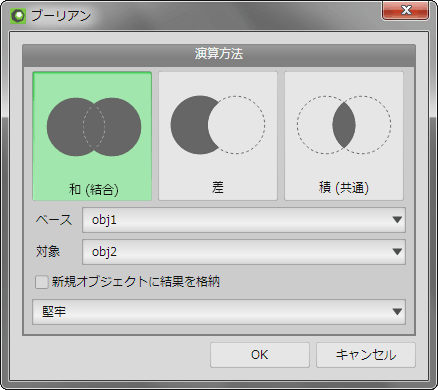Click the 演算方法 section header
The width and height of the screenshot is (438, 390).
pyautogui.click(x=219, y=54)
